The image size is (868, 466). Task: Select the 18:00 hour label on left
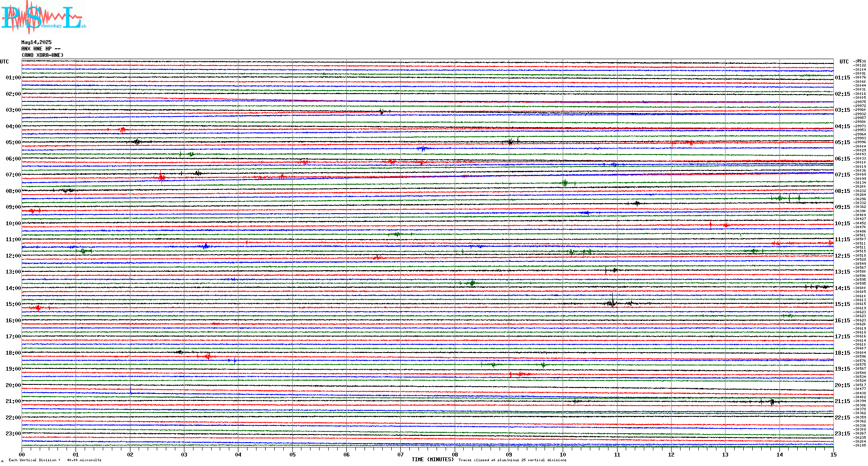[x=13, y=353]
